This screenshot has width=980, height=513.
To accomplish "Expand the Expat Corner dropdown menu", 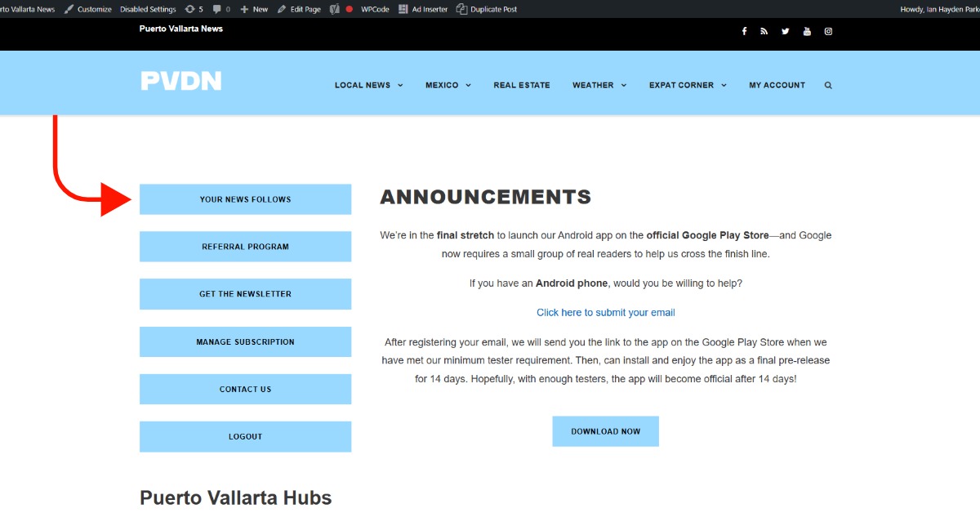I will 687,85.
